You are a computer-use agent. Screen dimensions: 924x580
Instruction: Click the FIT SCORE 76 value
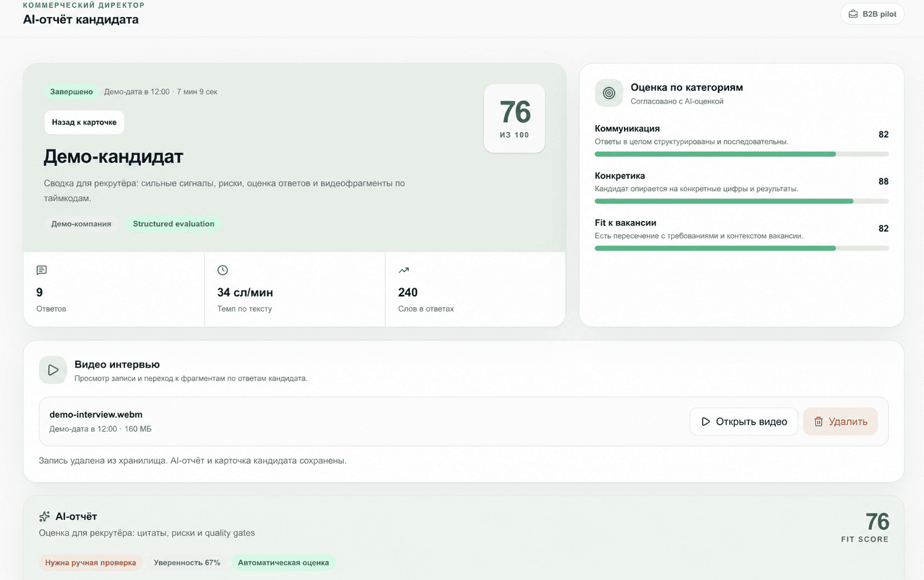pos(877,522)
